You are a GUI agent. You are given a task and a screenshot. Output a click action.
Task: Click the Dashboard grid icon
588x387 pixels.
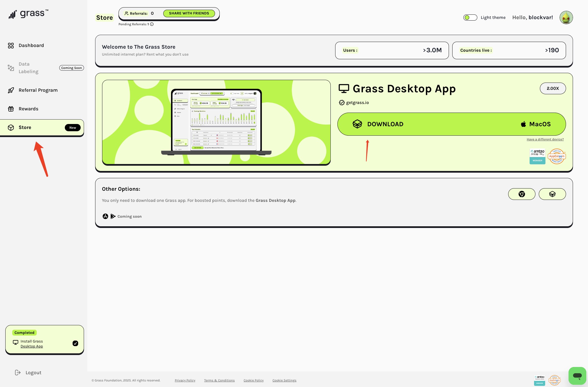point(11,46)
